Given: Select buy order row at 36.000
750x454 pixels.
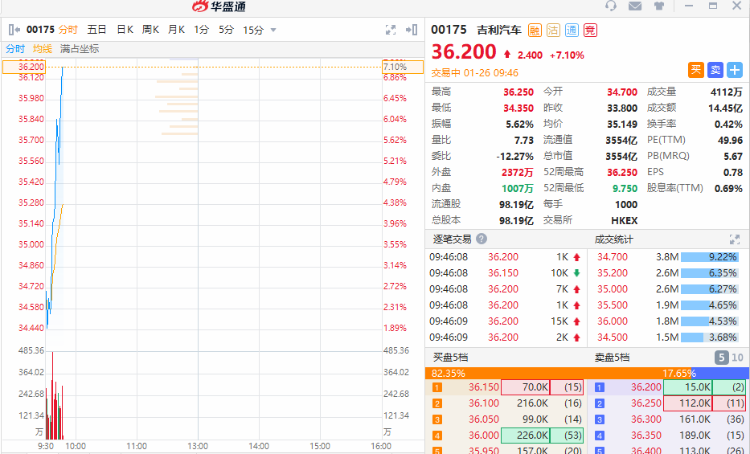Looking at the screenshot, I should tap(506, 435).
